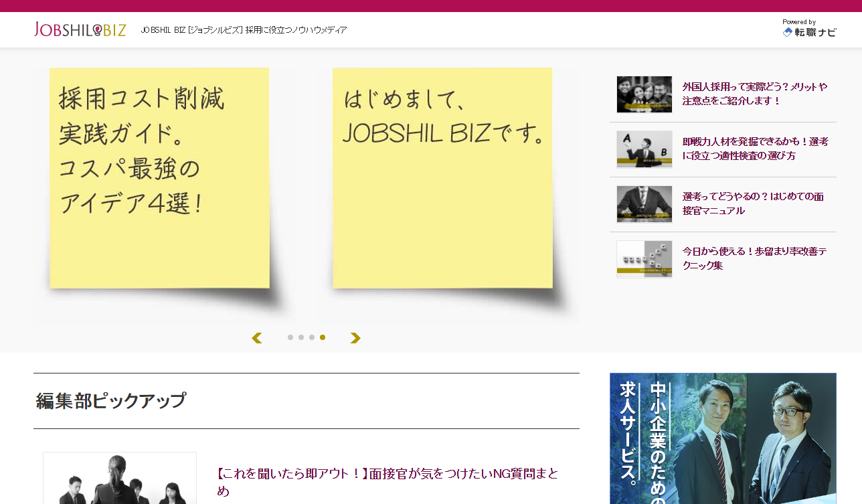Screen dimensions: 862x504
Task: Open the 中小企業のための求人サービス banner ad
Action: point(723,438)
